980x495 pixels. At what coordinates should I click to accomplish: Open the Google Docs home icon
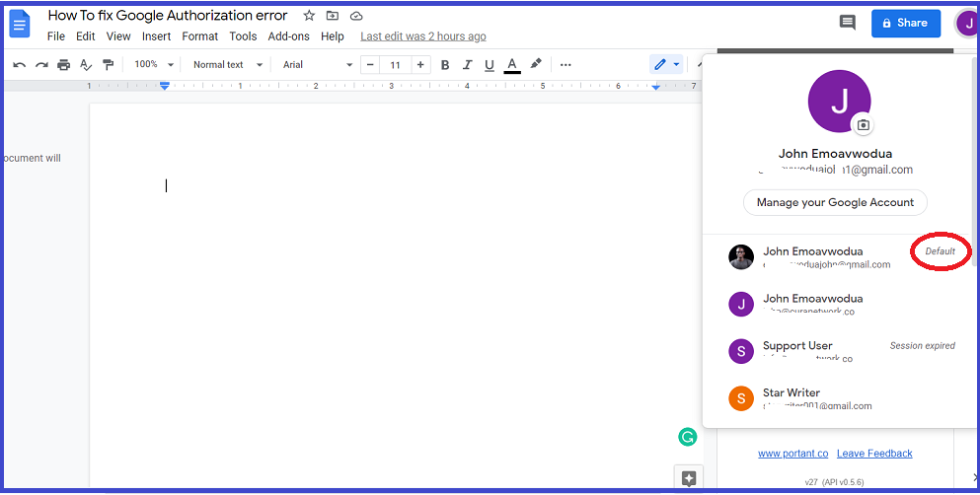click(x=20, y=25)
